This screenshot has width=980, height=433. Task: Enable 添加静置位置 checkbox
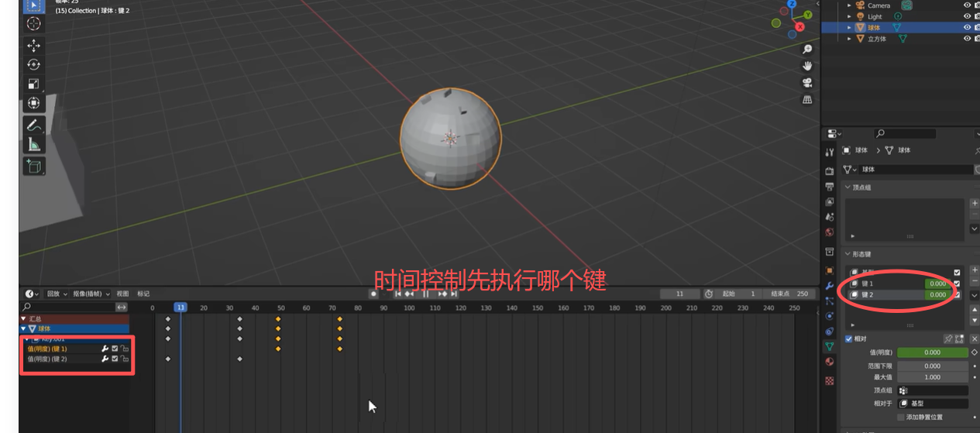point(900,417)
